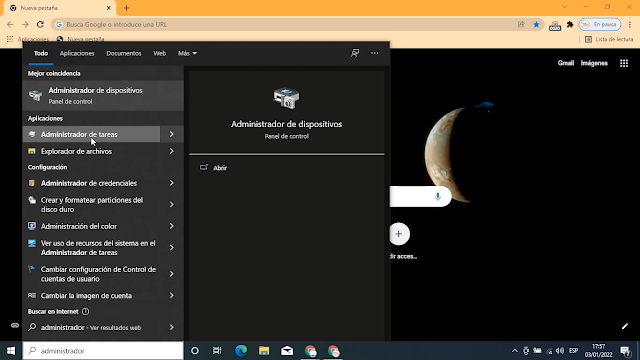The image size is (640, 360).
Task: Open Crear y formatear particiones result
Action: click(x=91, y=204)
